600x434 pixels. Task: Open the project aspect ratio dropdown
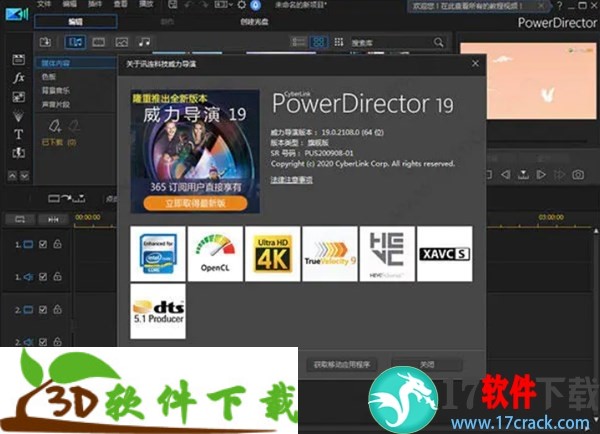pyautogui.click(x=223, y=5)
